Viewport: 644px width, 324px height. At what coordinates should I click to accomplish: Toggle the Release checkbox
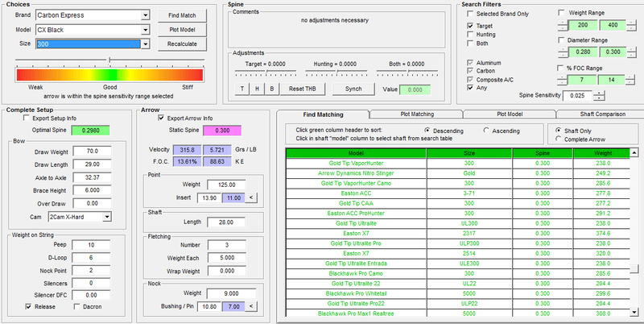(x=28, y=306)
